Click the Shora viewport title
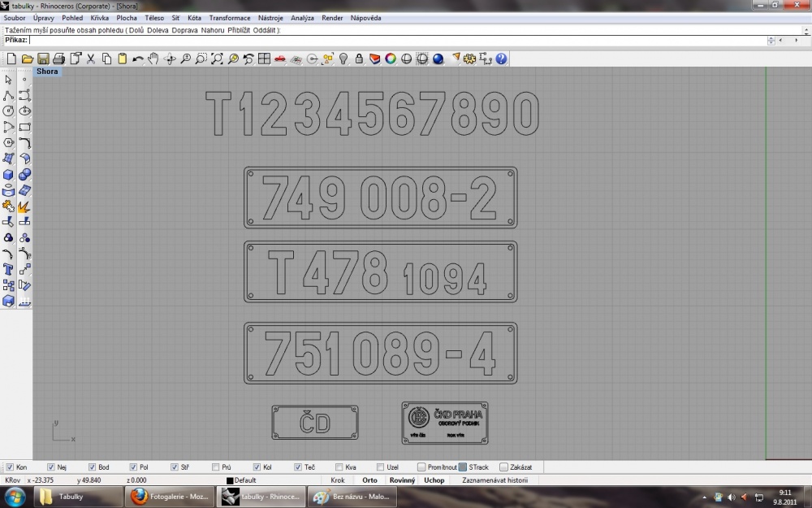The image size is (812, 508). (47, 72)
